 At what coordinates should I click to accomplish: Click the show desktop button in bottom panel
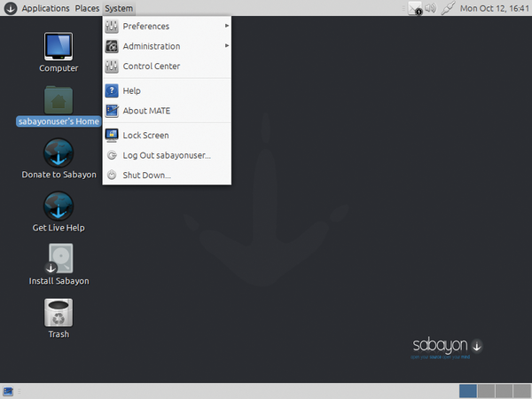(x=8, y=391)
